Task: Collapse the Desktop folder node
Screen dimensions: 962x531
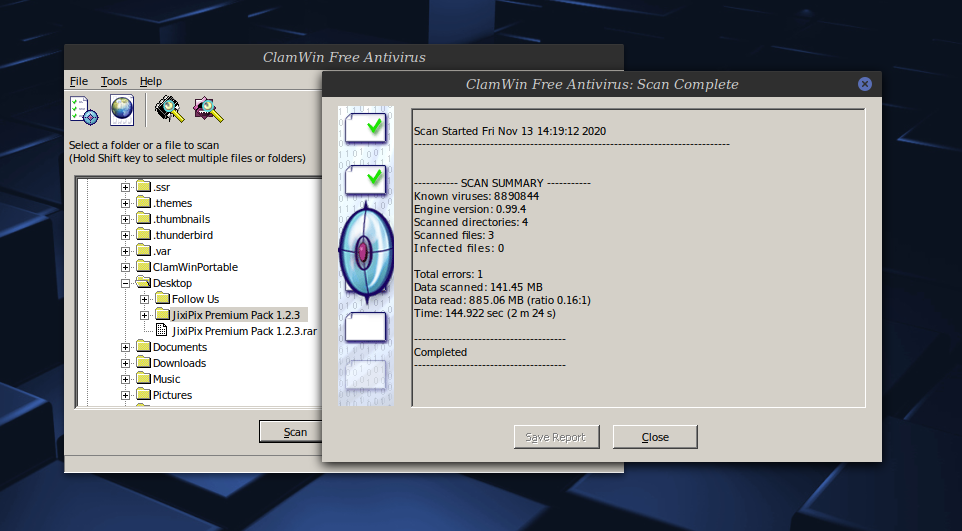Action: 125,283
